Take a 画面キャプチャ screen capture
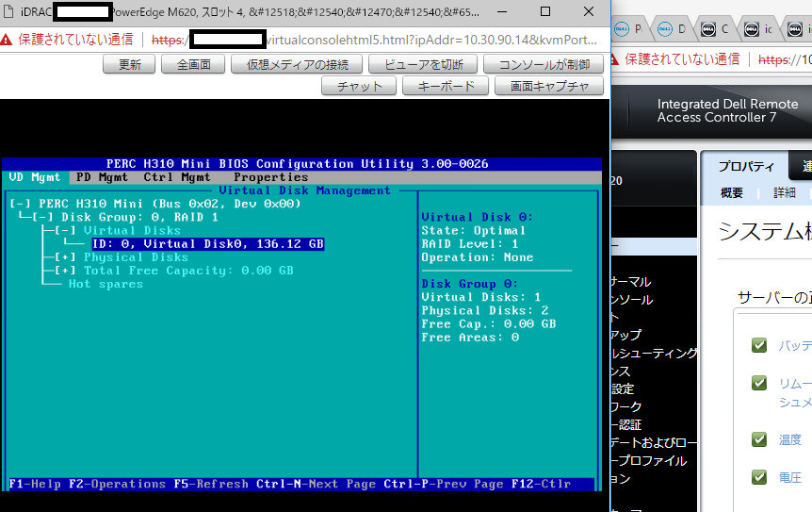 tap(549, 86)
